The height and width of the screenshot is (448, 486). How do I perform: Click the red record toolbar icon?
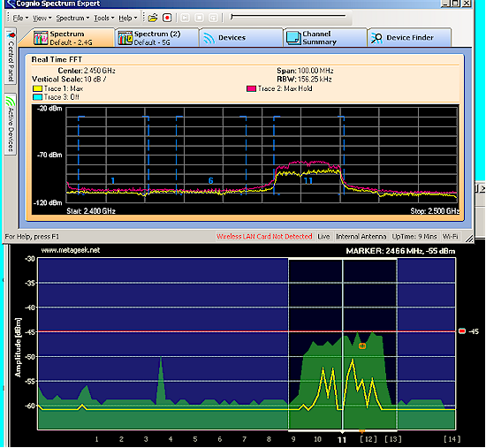pyautogui.click(x=167, y=18)
